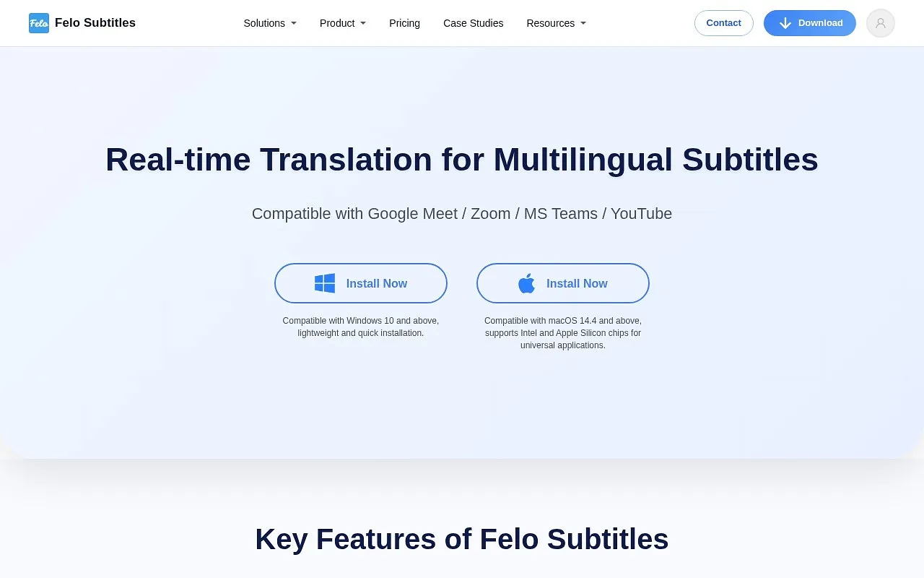Expand the Solutions dropdown arrow
The width and height of the screenshot is (924, 578).
click(294, 23)
